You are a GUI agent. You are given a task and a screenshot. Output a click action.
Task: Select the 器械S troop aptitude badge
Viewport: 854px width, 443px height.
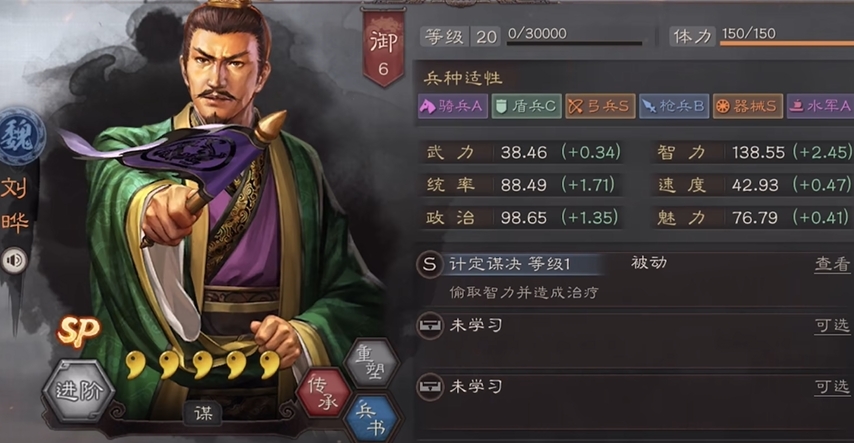747,106
